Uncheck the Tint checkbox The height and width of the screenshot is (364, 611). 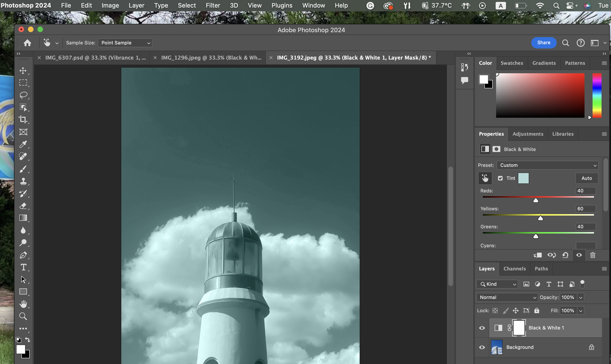(500, 178)
